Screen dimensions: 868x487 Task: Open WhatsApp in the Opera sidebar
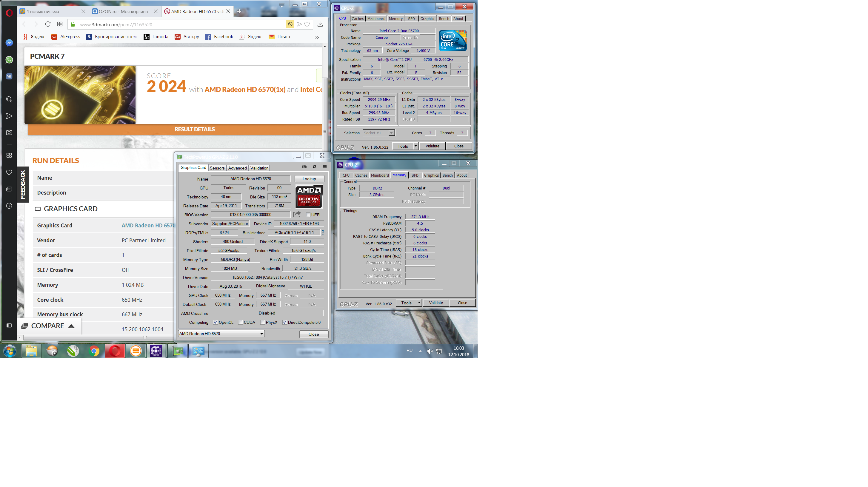[x=9, y=60]
